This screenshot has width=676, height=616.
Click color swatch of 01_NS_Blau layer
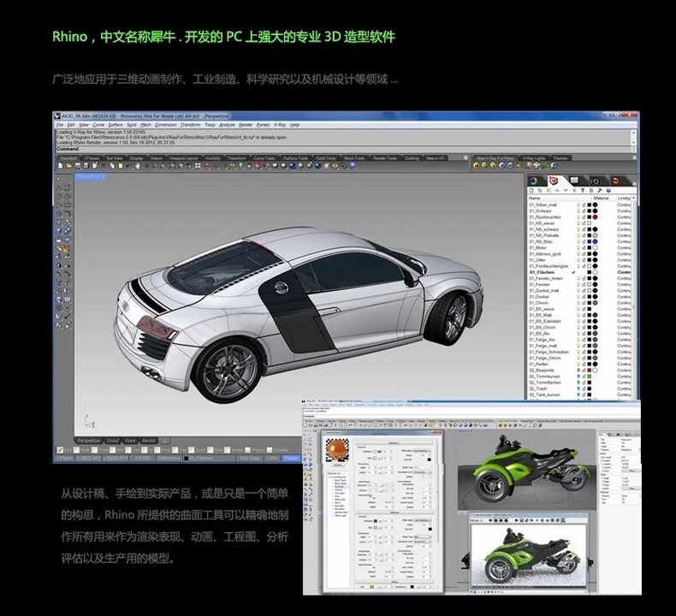(x=589, y=241)
